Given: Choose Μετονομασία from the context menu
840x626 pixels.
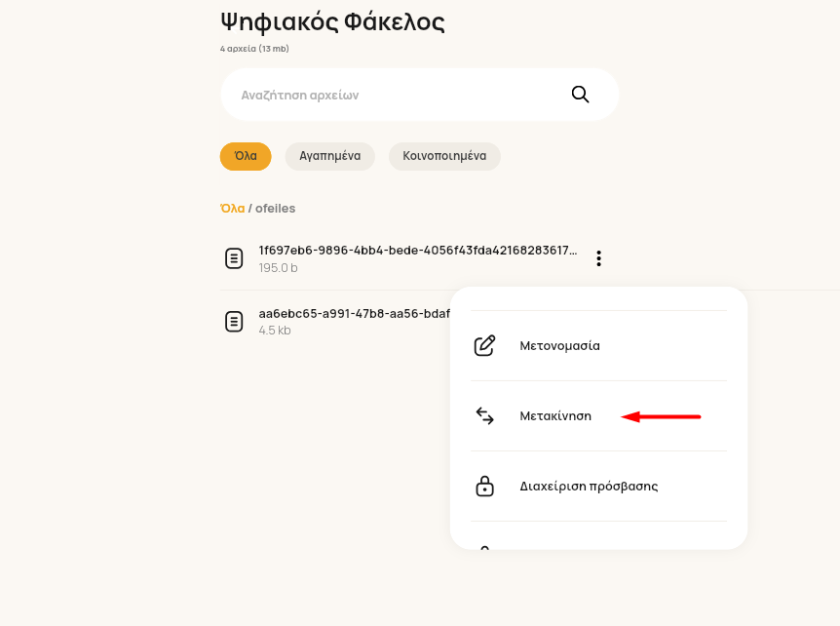Looking at the screenshot, I should (x=559, y=346).
